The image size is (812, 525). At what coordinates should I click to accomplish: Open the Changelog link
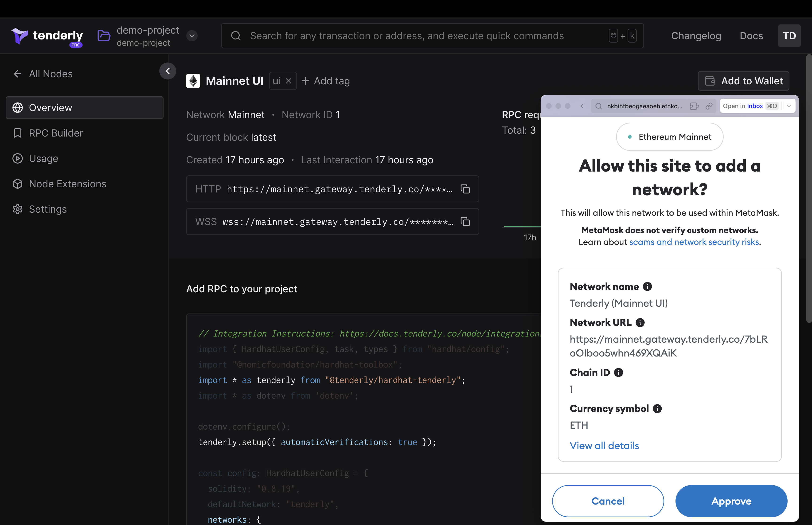[696, 35]
